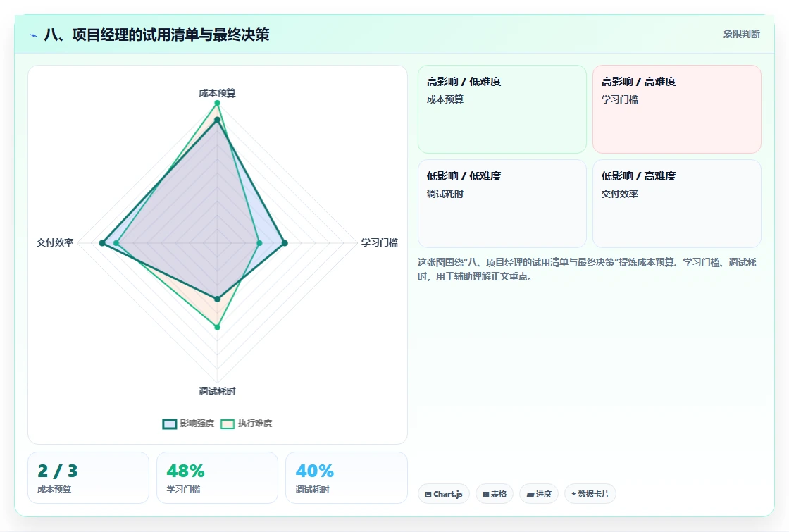Click 调试耗时 text inside the 低影响 / 低难度 card
The width and height of the screenshot is (789, 532).
pos(445,194)
